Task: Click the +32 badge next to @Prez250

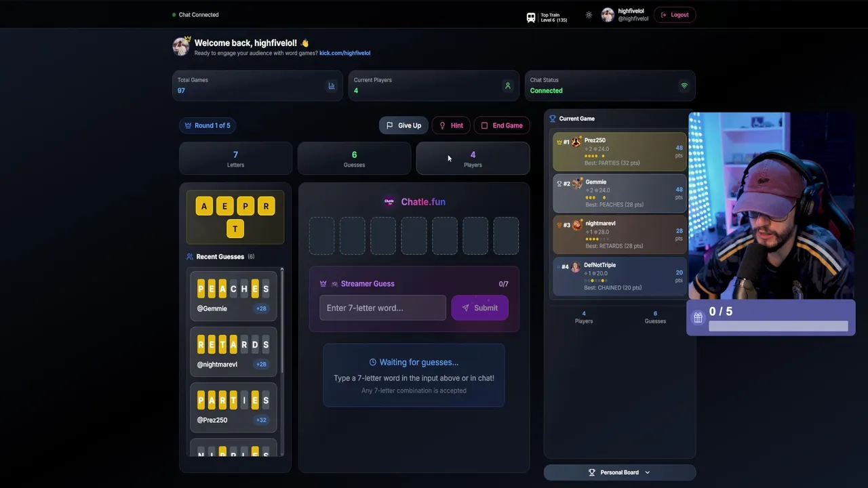Action: coord(261,420)
